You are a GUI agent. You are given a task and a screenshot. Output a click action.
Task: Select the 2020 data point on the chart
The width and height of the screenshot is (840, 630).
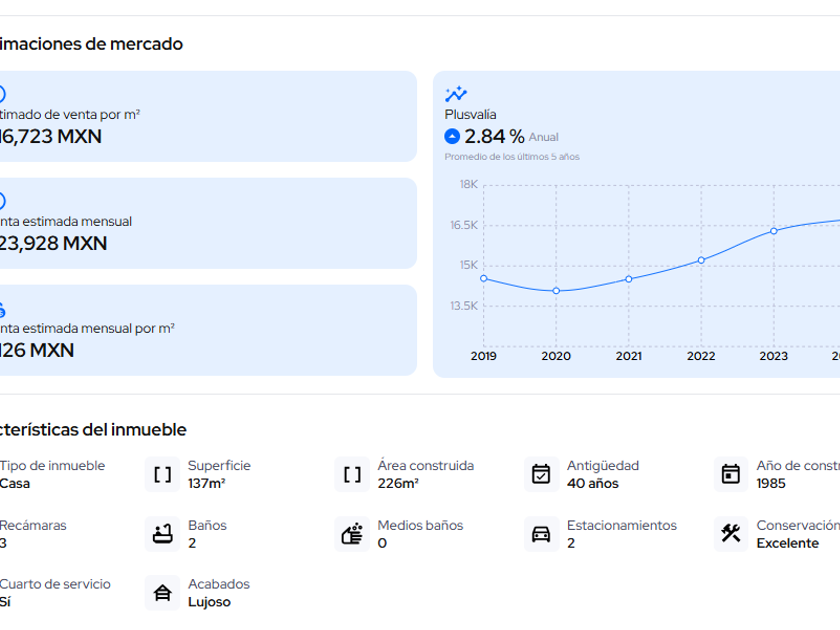[x=556, y=291]
